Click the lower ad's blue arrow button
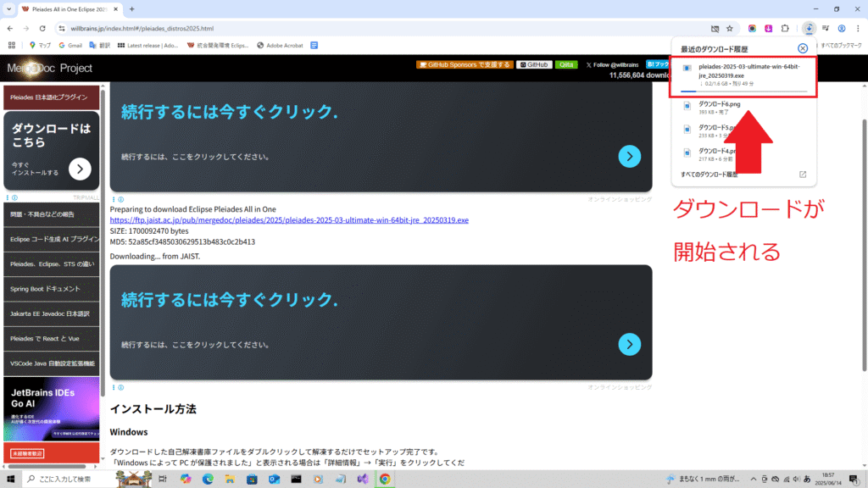The image size is (868, 488). (x=630, y=344)
